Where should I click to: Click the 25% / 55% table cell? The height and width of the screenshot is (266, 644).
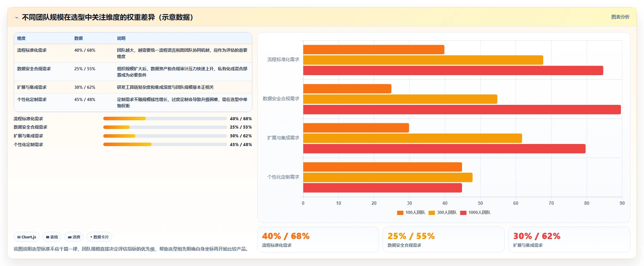pyautogui.click(x=85, y=69)
